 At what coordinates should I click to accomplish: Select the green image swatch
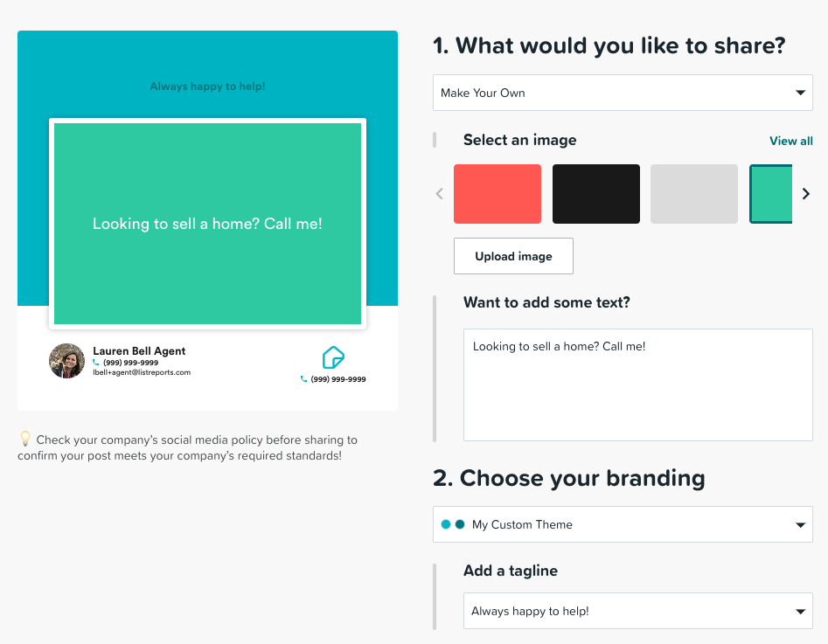coord(771,194)
